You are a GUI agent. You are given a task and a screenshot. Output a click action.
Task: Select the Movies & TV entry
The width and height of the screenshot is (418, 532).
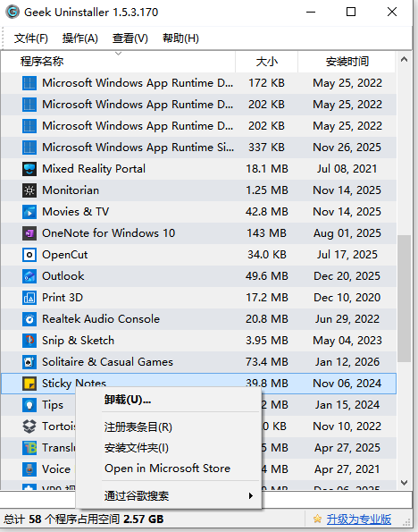tap(198, 212)
